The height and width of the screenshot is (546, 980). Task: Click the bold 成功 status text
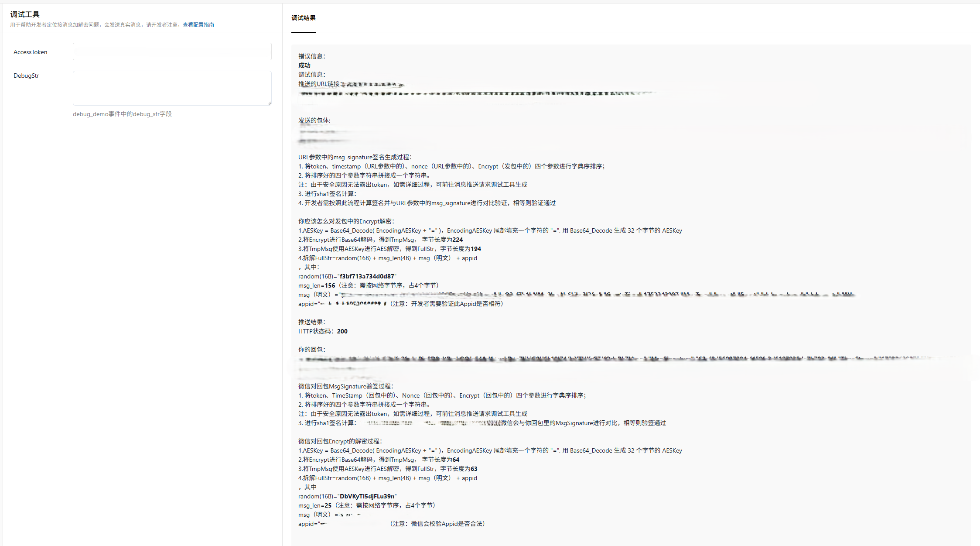[x=304, y=65]
